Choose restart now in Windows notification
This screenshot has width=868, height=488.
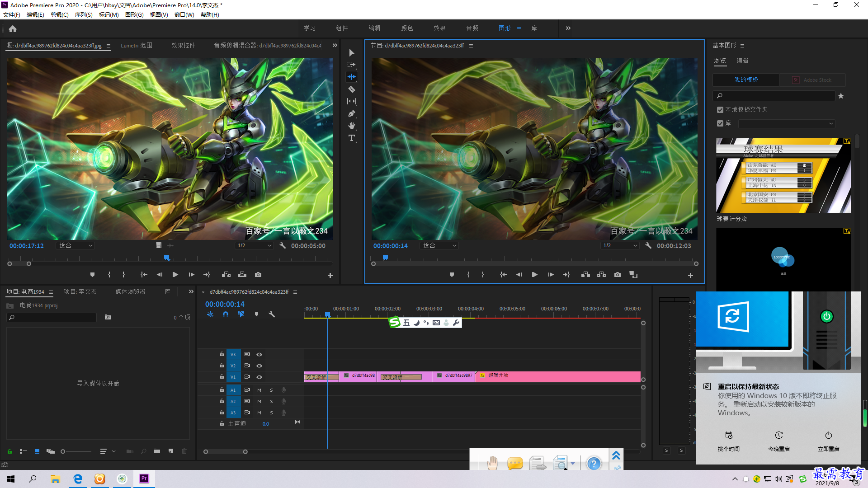pyautogui.click(x=828, y=441)
